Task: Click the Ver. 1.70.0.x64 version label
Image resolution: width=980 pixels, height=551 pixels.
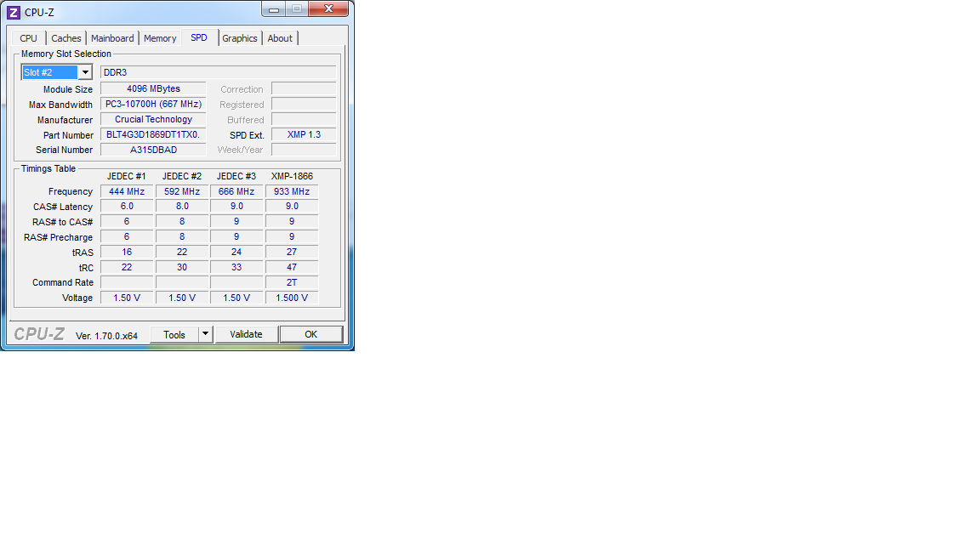Action: 107,336
